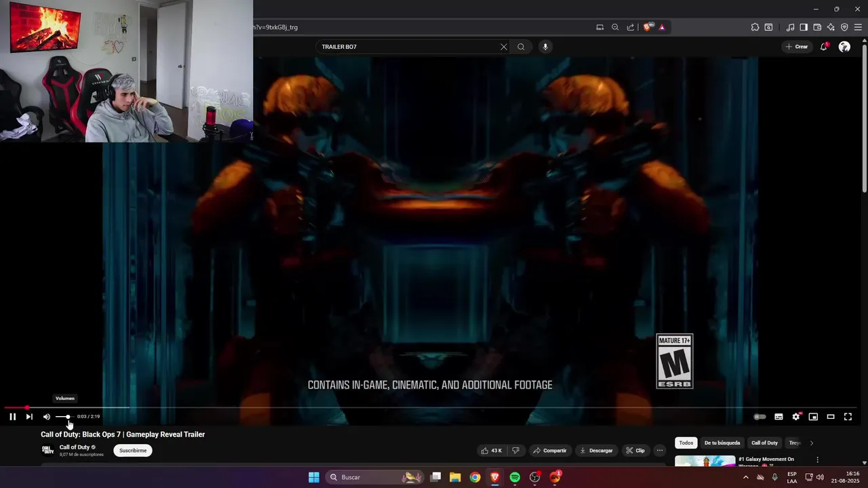Open the YouTube account avatar menu
The width and height of the screenshot is (868, 488).
tap(844, 47)
